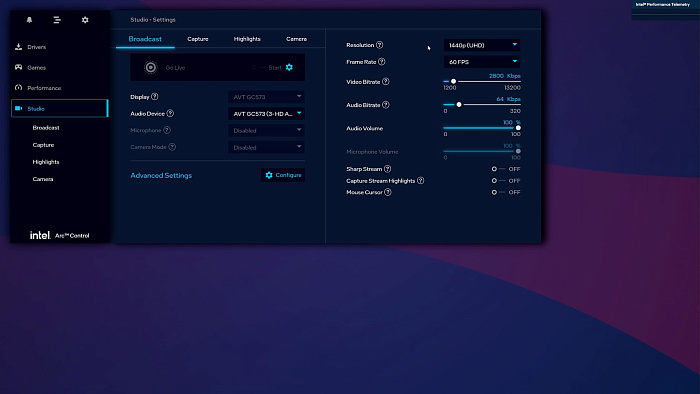
Task: Click help icon next to Display
Action: coord(154,96)
